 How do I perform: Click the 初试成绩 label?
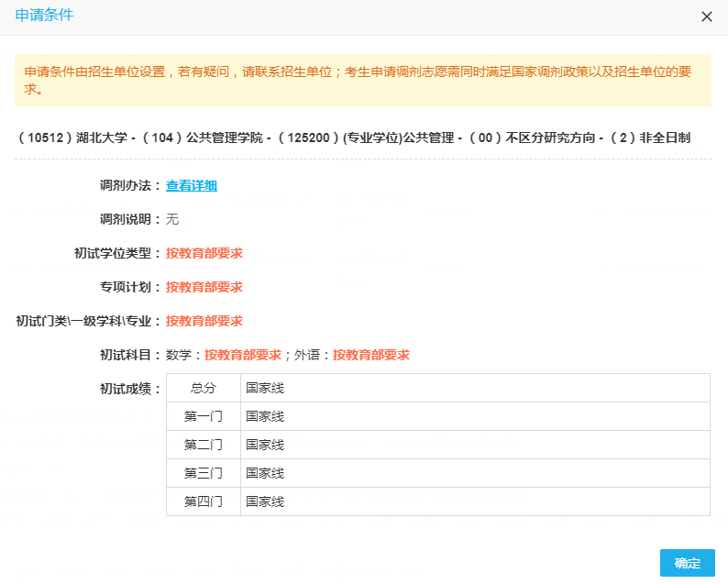[129, 389]
